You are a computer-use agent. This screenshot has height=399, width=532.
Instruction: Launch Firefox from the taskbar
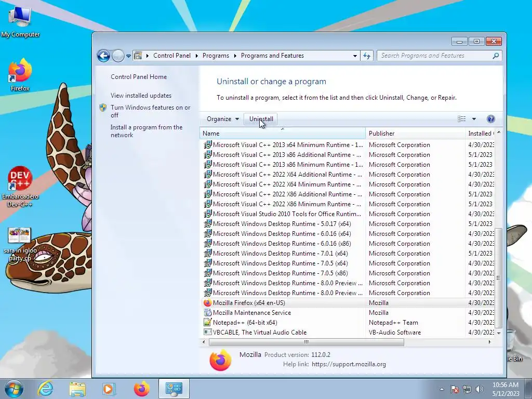click(141, 389)
